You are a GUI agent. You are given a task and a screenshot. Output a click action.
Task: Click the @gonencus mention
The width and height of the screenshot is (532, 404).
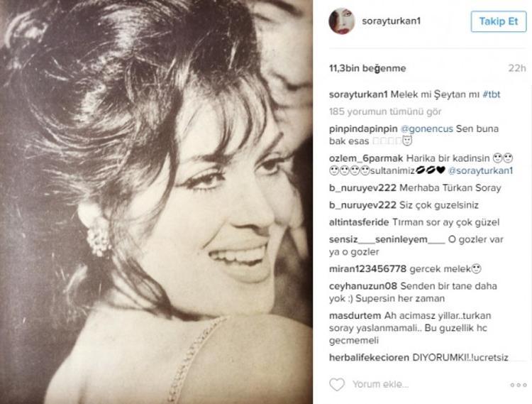point(426,129)
